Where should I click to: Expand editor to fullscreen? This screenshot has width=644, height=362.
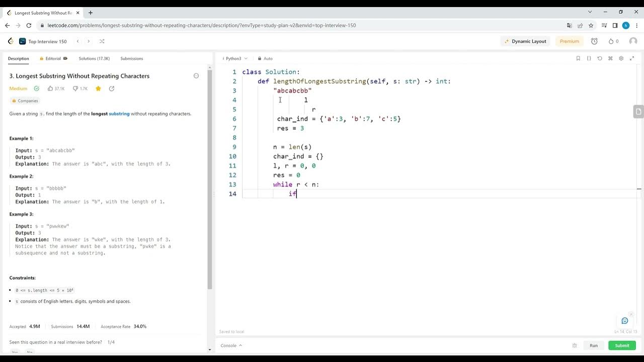pos(632,58)
